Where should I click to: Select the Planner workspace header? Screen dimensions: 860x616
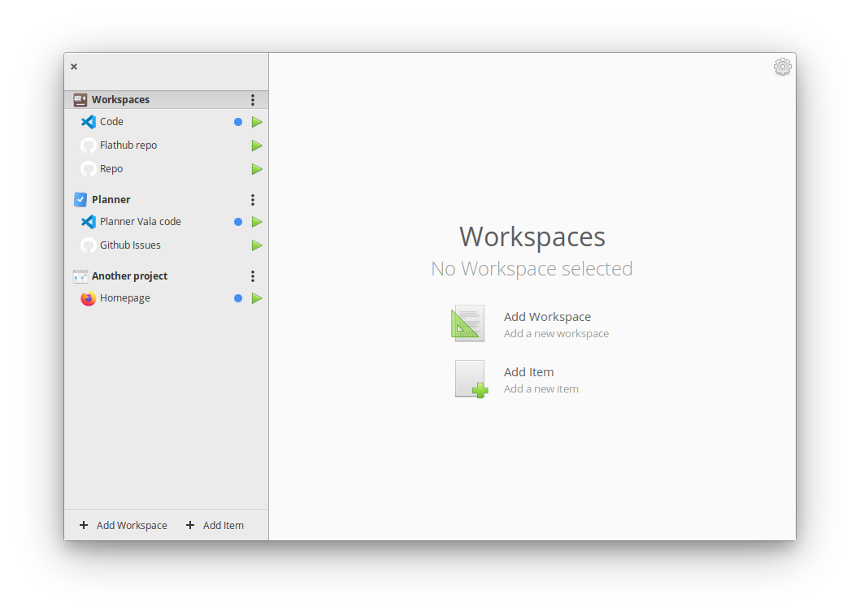(111, 200)
